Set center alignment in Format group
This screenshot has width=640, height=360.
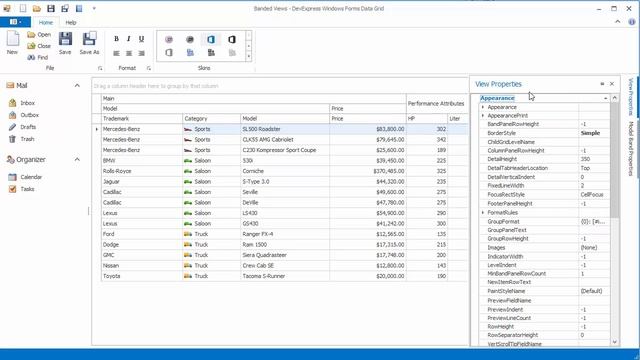(x=129, y=53)
